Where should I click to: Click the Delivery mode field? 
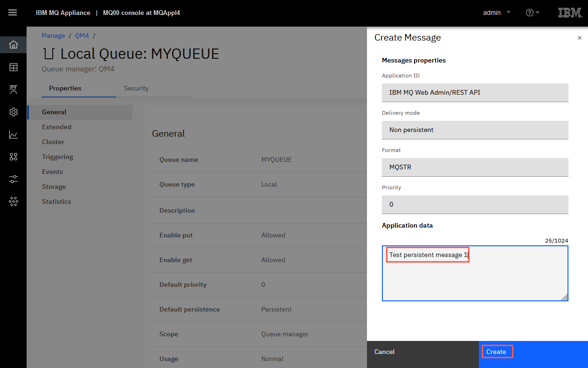click(x=475, y=130)
